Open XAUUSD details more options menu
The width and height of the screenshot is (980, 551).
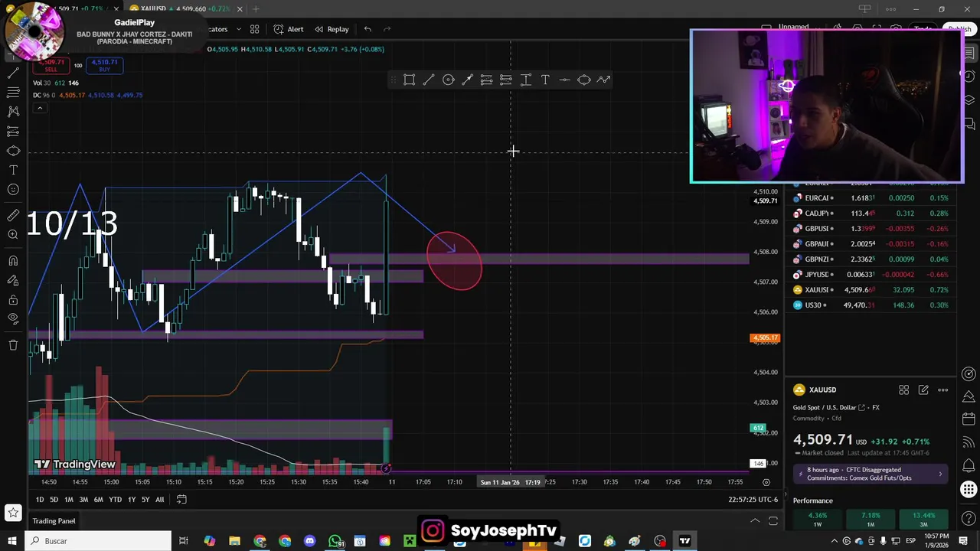coord(943,390)
